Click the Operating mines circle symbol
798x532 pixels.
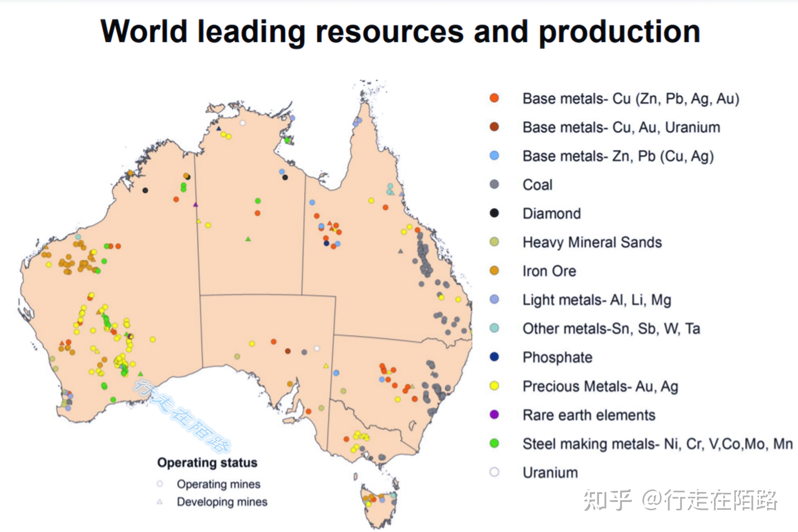coord(160,484)
